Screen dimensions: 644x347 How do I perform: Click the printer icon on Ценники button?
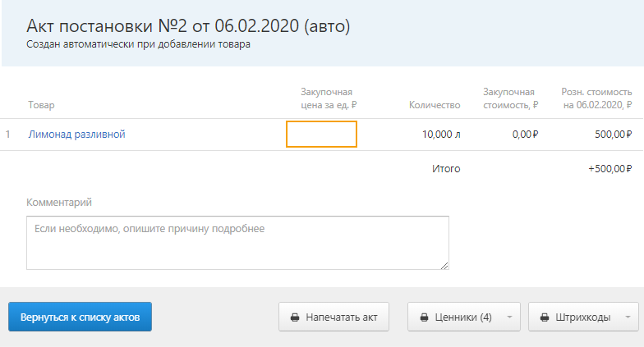[424, 317]
